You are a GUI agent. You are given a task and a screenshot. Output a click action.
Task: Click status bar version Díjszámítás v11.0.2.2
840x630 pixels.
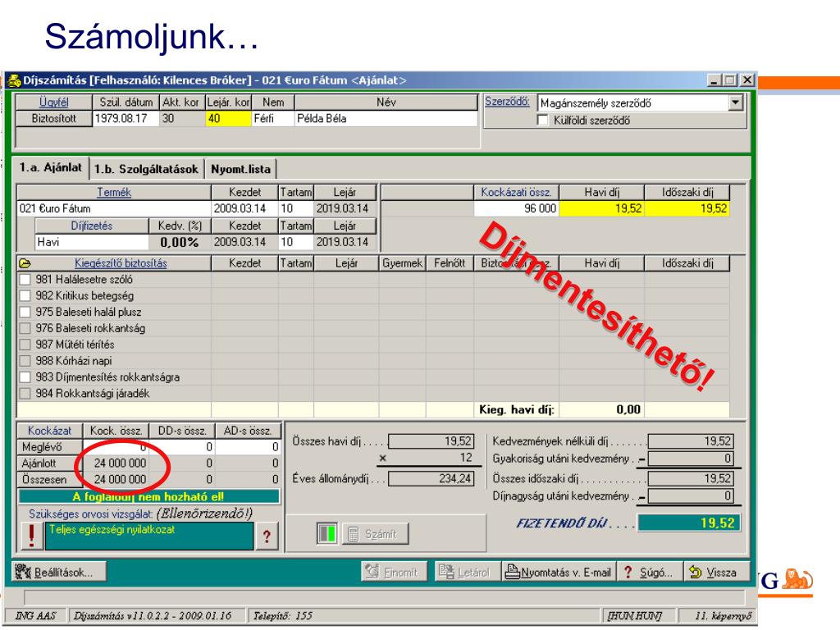(x=152, y=616)
